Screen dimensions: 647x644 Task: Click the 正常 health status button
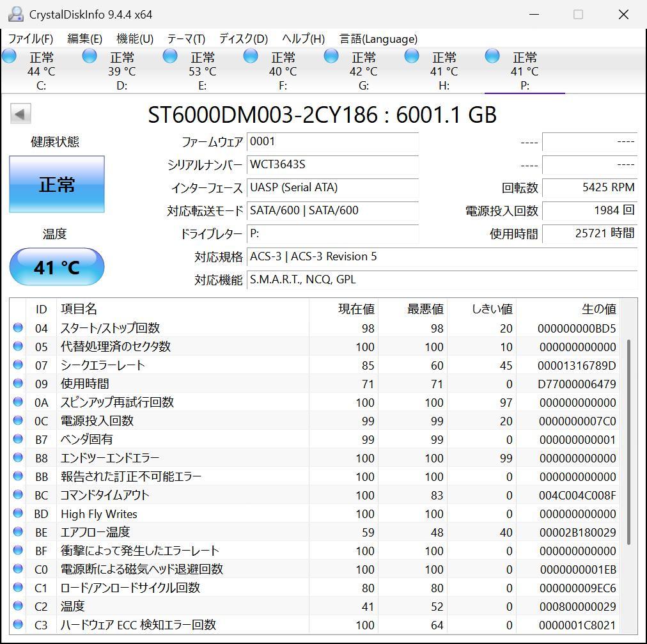coord(56,184)
